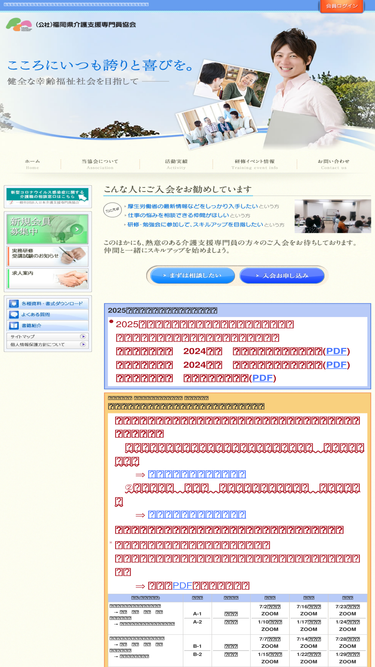The width and height of the screenshot is (375, 667).
Task: Click the meeting room photo thumbnail
Action: click(x=332, y=216)
